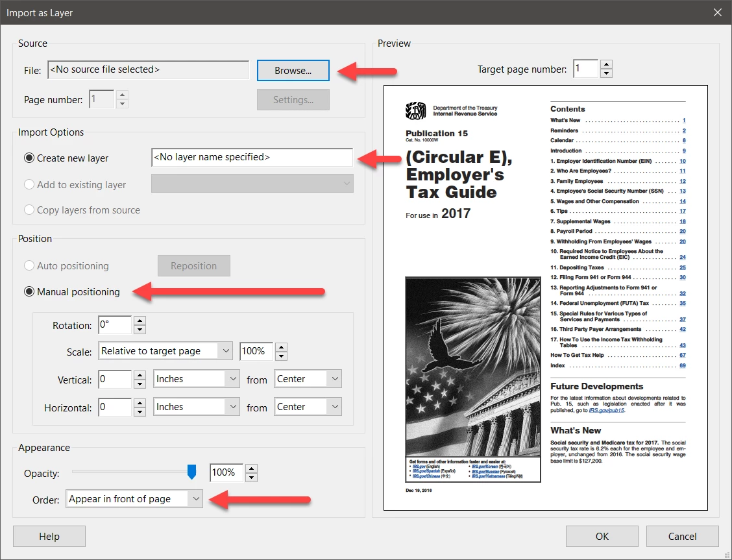Increase the Opacity percentage
The width and height of the screenshot is (732, 560).
pyautogui.click(x=251, y=469)
